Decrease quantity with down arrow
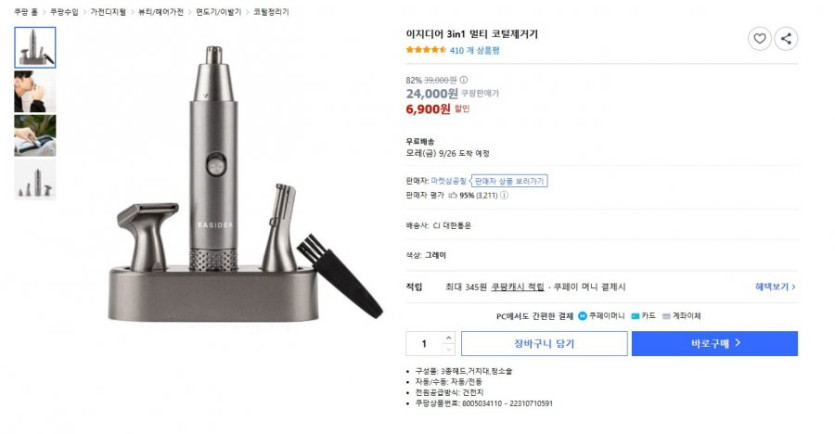The height and width of the screenshot is (434, 835). coord(449,349)
